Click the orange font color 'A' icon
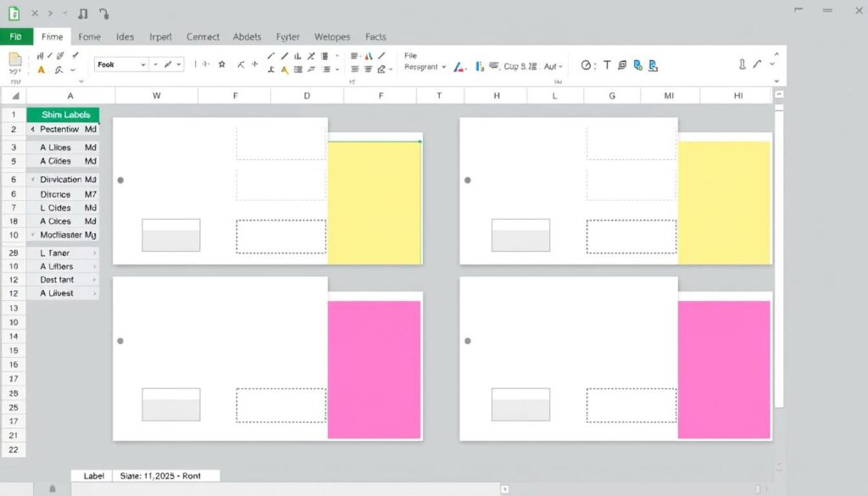This screenshot has height=496, width=868. (x=42, y=70)
